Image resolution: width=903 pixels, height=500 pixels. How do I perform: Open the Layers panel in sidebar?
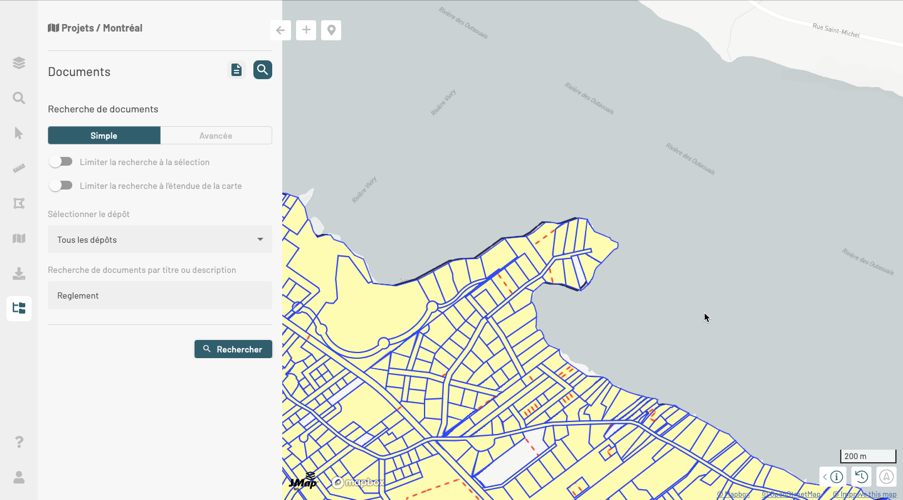19,63
